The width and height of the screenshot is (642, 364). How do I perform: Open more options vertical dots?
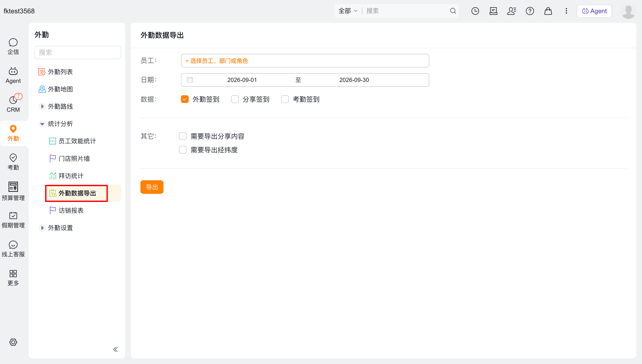coord(566,11)
